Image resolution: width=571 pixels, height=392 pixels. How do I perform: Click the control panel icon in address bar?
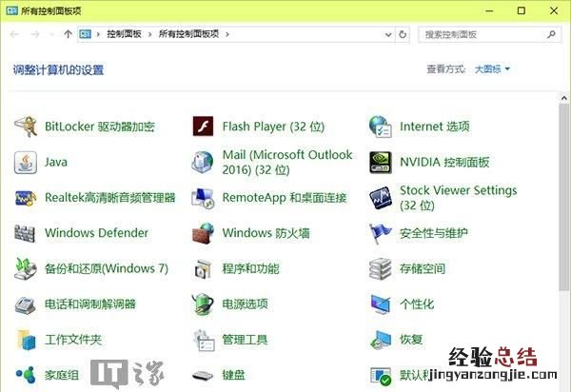[x=86, y=34]
